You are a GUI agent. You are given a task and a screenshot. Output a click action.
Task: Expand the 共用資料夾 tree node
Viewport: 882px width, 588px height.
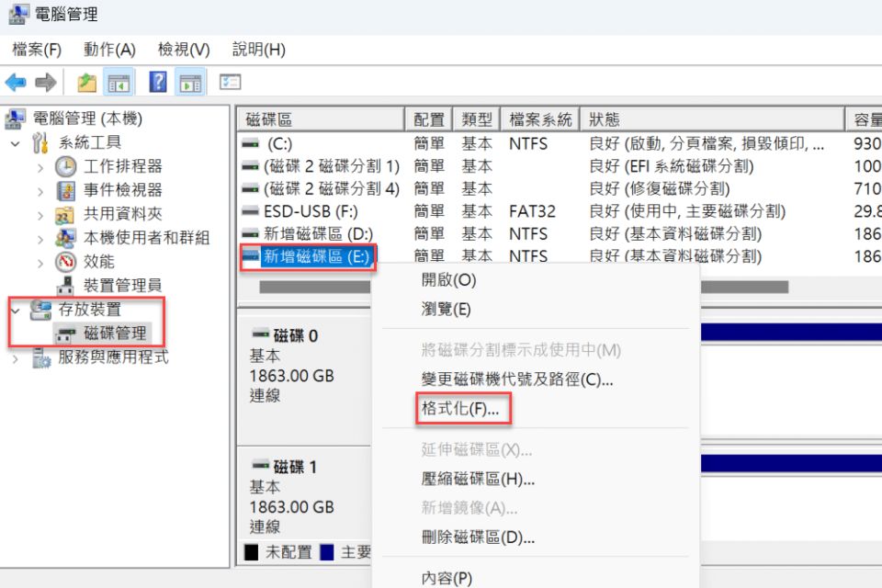click(40, 215)
